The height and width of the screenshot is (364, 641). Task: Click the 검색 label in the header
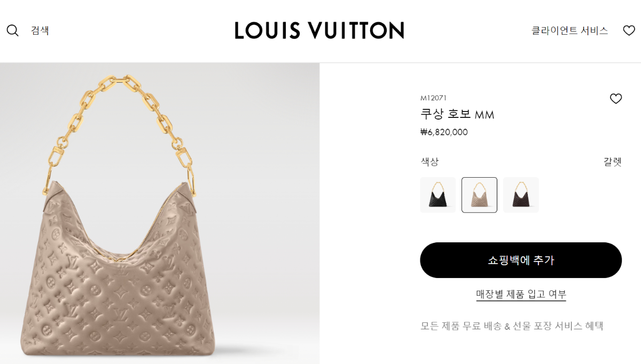[40, 30]
